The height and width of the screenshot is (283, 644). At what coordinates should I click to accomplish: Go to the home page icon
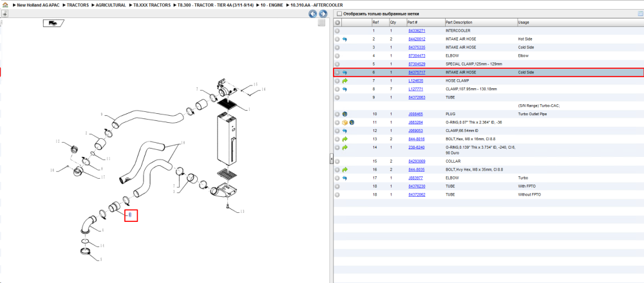[5, 5]
